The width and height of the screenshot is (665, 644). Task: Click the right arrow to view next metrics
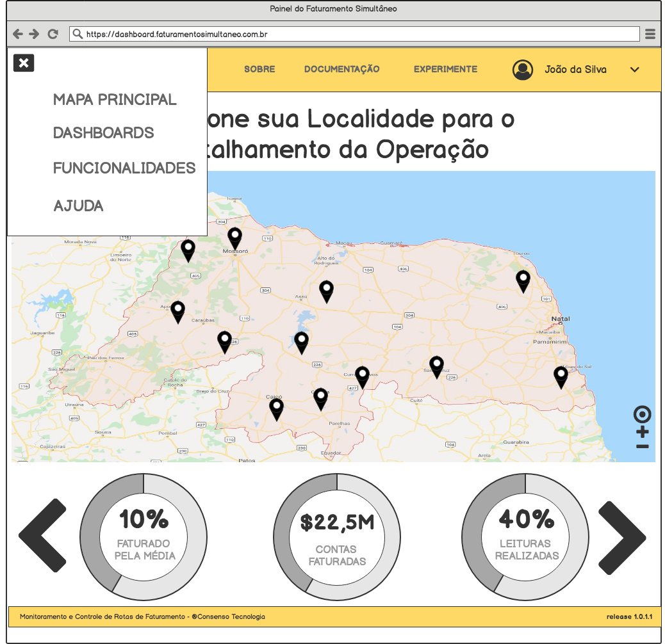tap(621, 536)
